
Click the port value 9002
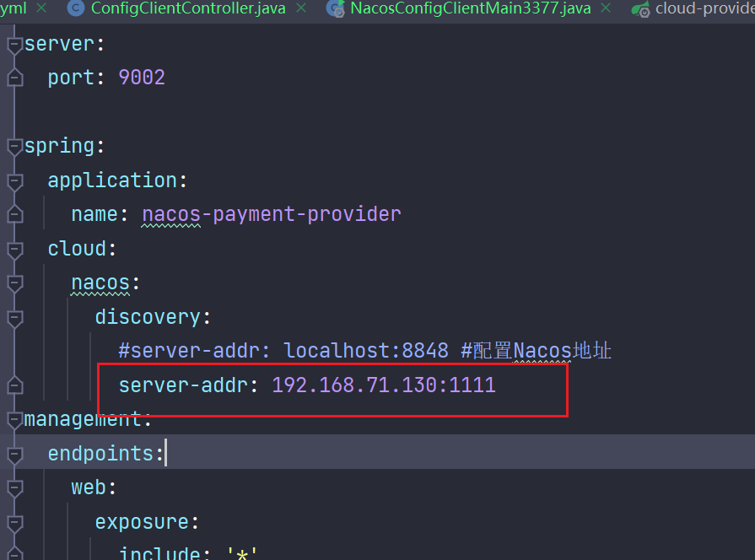click(142, 78)
